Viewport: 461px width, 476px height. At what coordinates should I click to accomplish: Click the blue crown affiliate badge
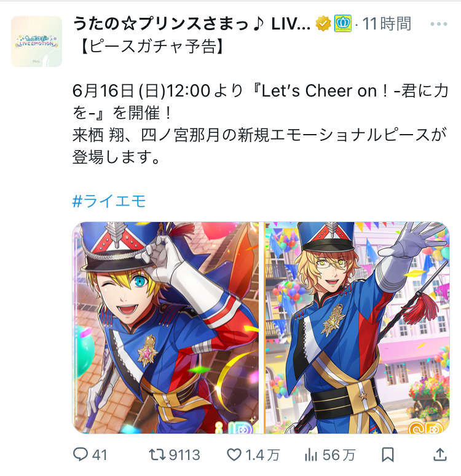pos(343,24)
